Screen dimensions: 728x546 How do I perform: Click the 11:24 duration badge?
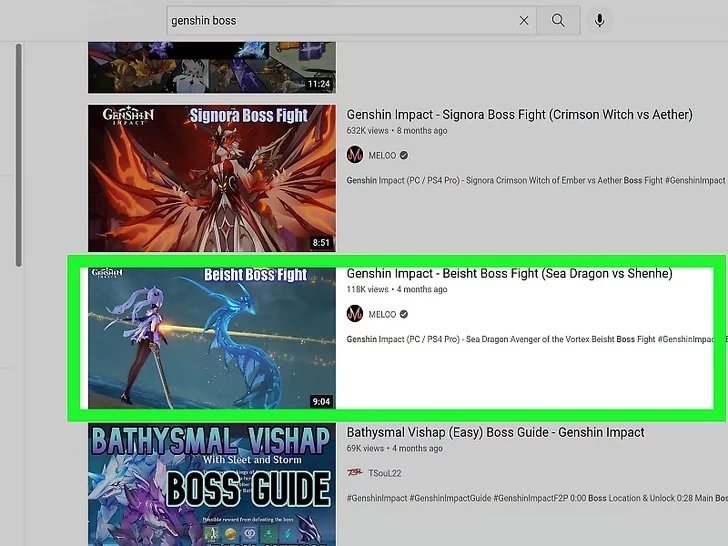[318, 84]
